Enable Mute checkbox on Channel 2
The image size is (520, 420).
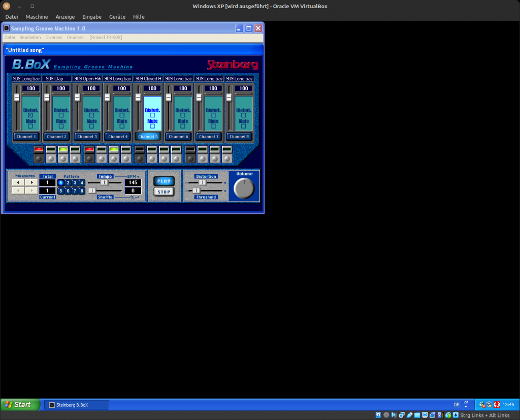(x=61, y=126)
